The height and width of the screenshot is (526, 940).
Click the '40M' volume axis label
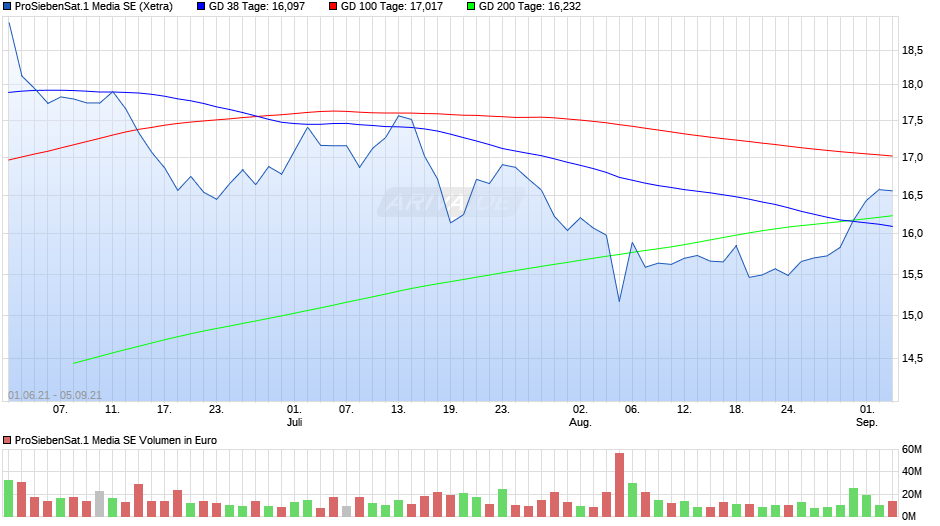(x=912, y=472)
